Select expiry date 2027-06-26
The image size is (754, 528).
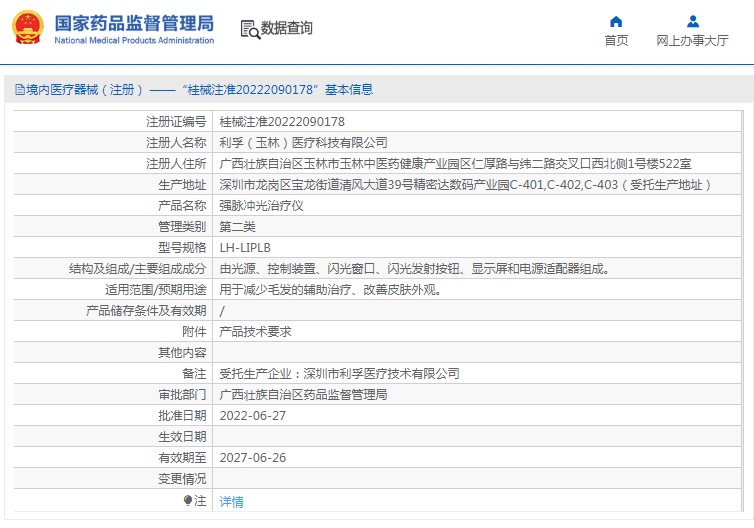click(x=253, y=458)
